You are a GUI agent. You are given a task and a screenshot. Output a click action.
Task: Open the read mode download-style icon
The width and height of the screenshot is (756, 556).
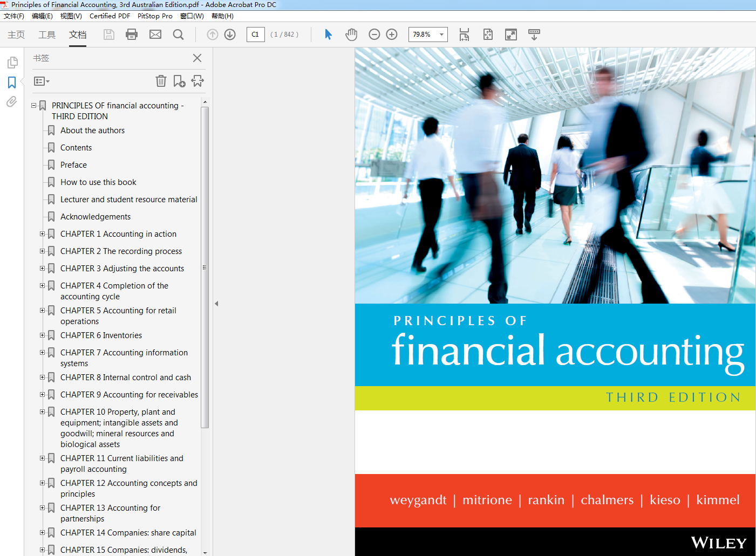click(x=534, y=35)
